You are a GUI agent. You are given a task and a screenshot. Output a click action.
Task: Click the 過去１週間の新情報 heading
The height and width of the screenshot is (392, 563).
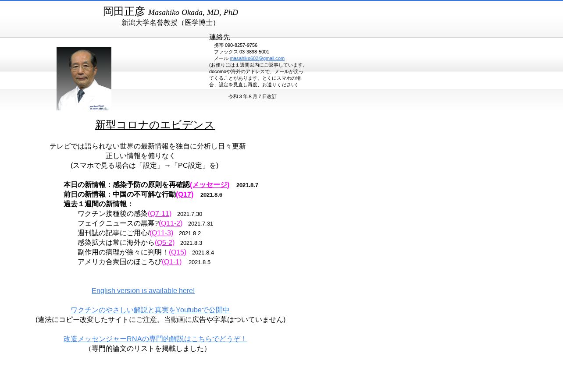[98, 204]
